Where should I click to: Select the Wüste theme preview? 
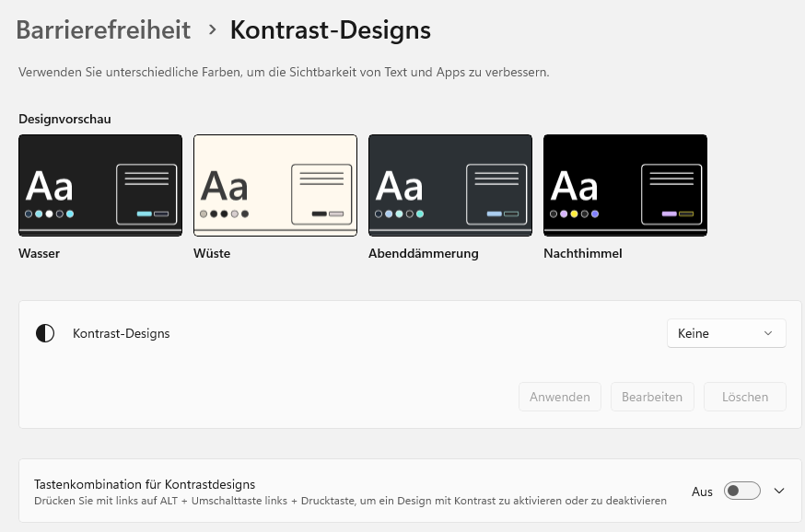[275, 185]
